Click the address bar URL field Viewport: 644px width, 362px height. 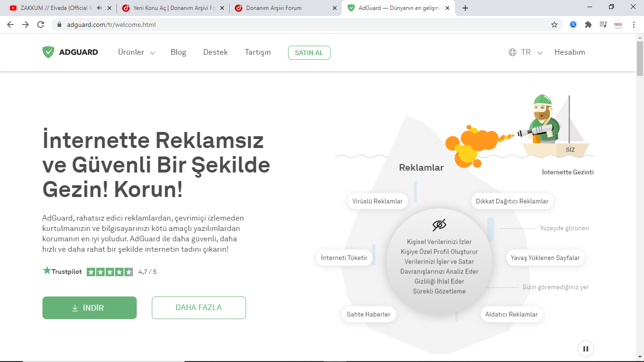(302, 25)
